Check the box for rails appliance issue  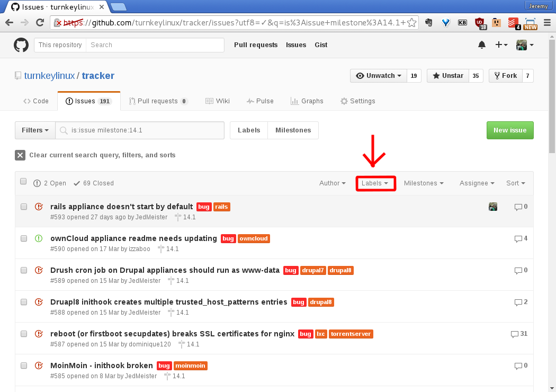(24, 207)
